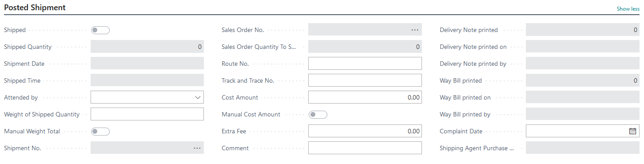Select the Extra Fee field

click(365, 131)
